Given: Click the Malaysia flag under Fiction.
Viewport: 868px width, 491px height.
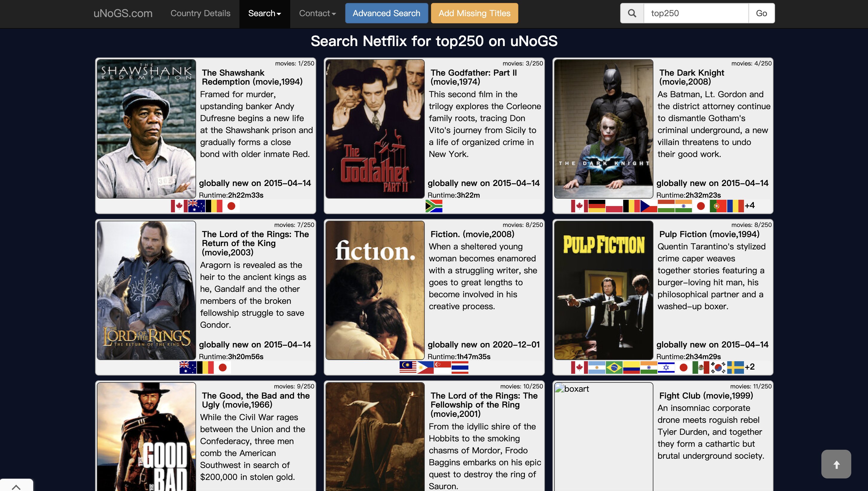Looking at the screenshot, I should pyautogui.click(x=408, y=368).
